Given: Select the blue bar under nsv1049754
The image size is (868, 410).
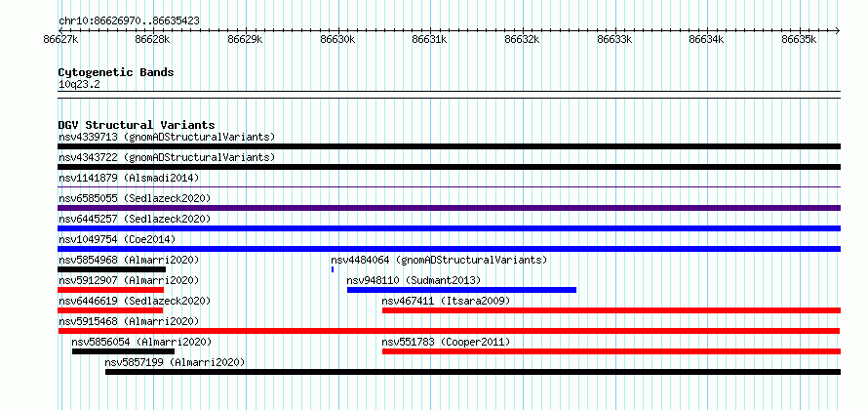Looking at the screenshot, I should pos(449,249).
